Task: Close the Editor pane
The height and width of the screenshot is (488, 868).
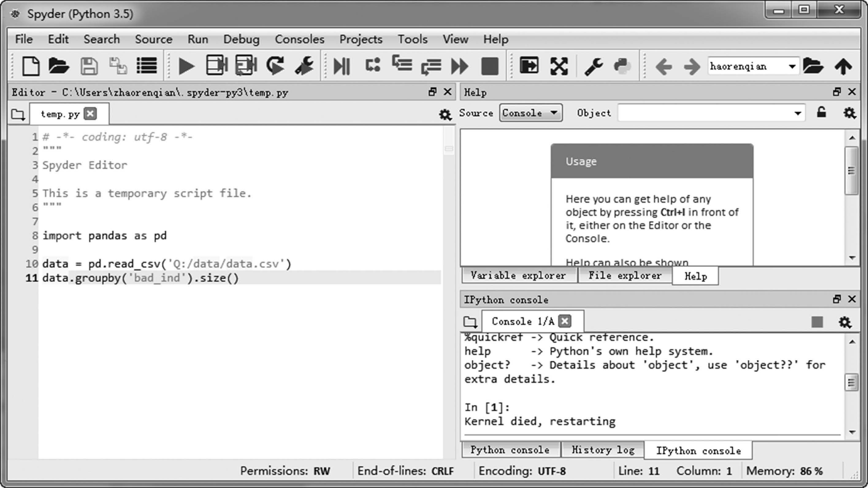Action: tap(447, 92)
